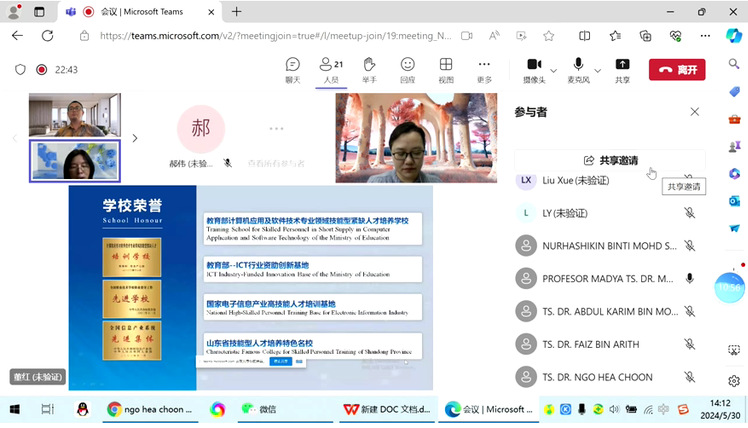Click the share invite (共享邀请) button

[610, 160]
